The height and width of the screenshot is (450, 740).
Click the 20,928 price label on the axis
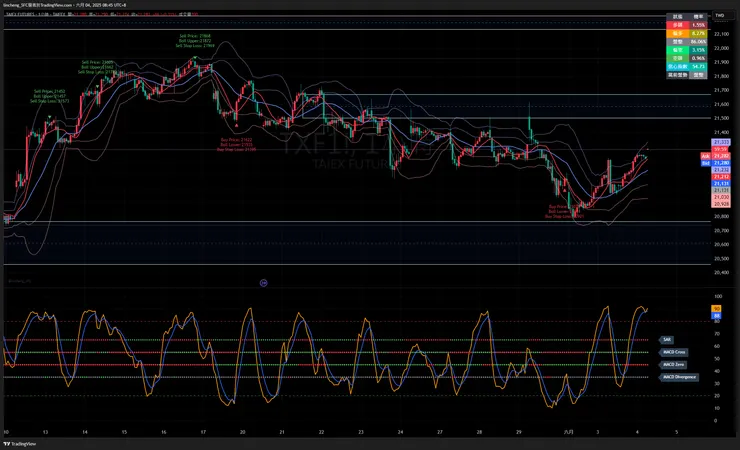tap(721, 204)
